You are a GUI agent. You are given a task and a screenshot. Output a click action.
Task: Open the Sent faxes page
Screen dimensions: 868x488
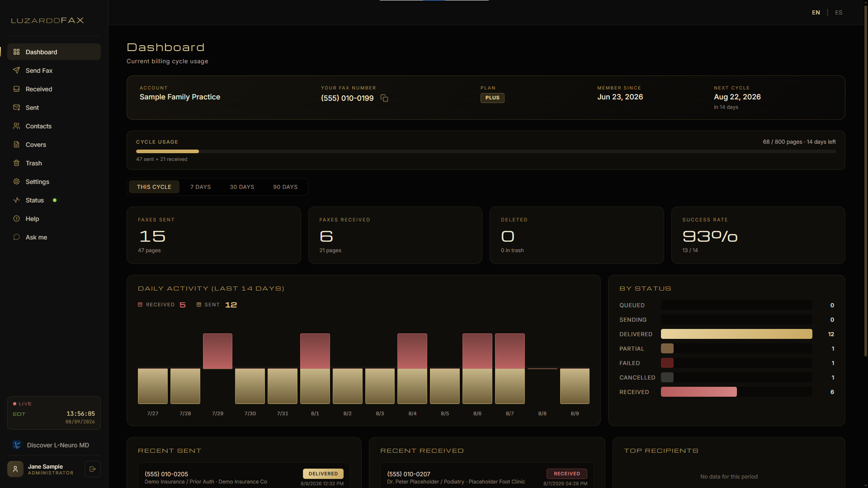click(x=54, y=108)
